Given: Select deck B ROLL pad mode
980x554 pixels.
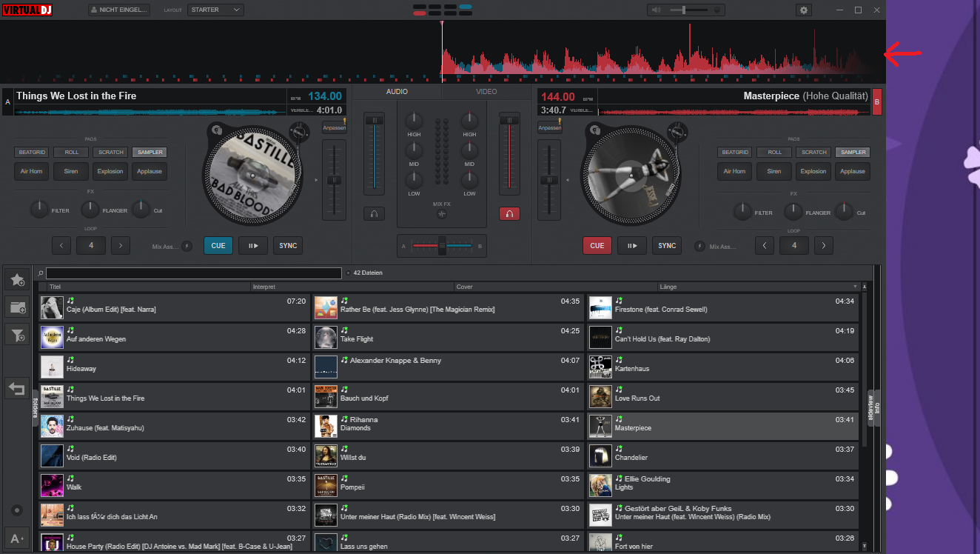Looking at the screenshot, I should pos(774,152).
